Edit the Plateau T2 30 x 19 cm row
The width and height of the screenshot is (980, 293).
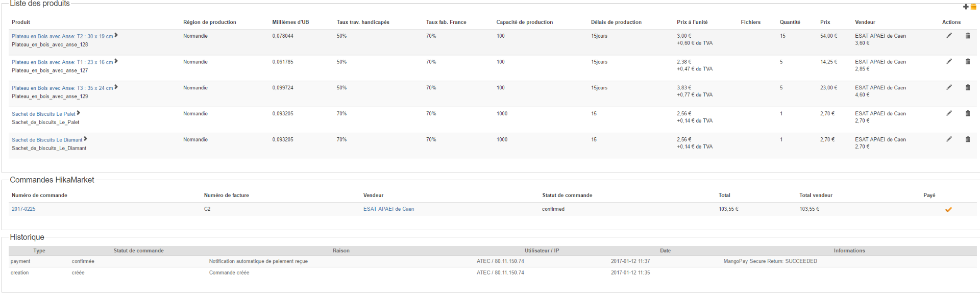pos(949,36)
